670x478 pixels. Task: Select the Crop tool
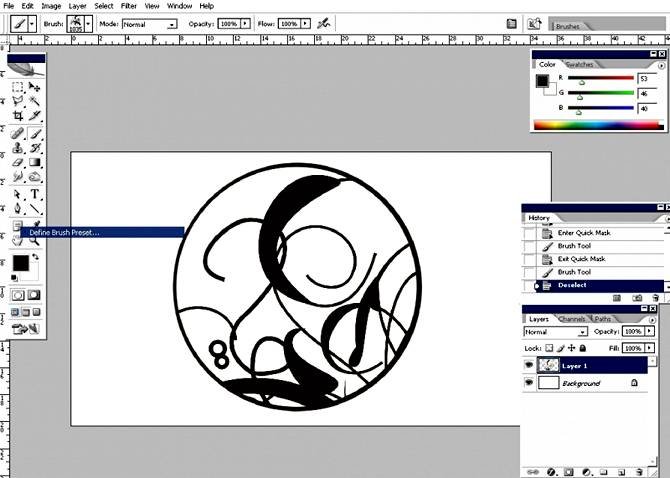18,116
